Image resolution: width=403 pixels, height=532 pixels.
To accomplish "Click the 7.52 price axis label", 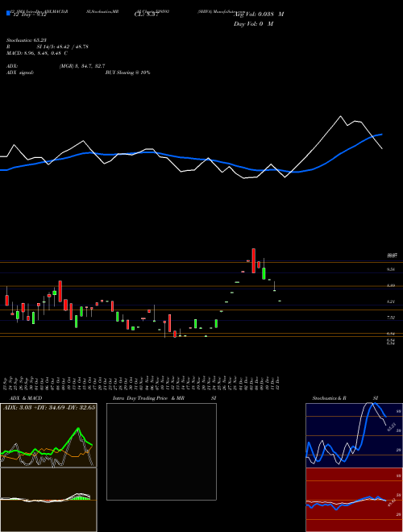I will pos(391,318).
